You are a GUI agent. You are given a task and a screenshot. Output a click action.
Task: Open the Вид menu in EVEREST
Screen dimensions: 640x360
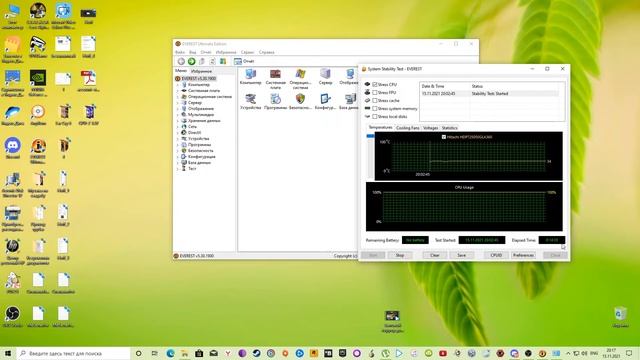pyautogui.click(x=193, y=52)
